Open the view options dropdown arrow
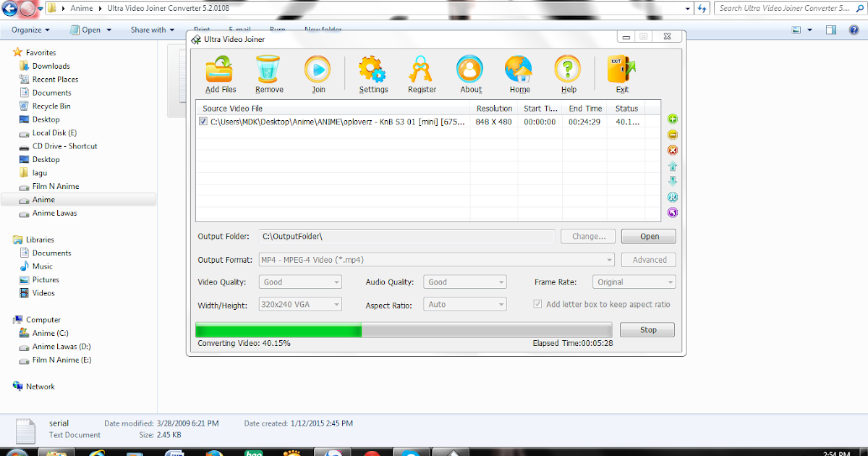The height and width of the screenshot is (456, 868). pyautogui.click(x=810, y=30)
